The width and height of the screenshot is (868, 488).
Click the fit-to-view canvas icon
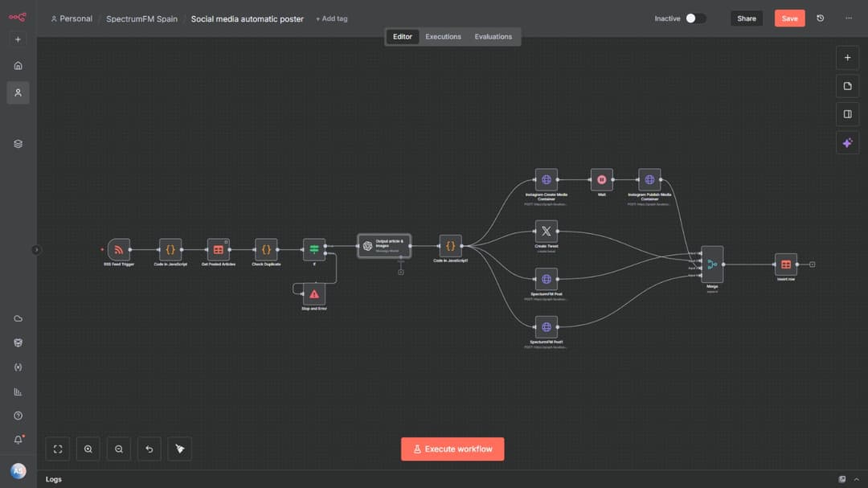coord(58,449)
